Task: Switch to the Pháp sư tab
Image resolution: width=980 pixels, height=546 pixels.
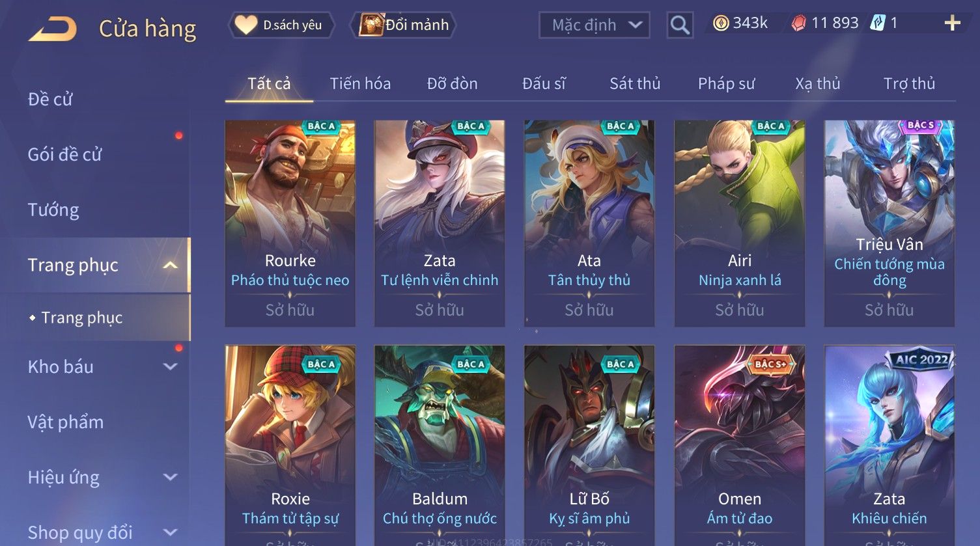Action: [x=726, y=83]
